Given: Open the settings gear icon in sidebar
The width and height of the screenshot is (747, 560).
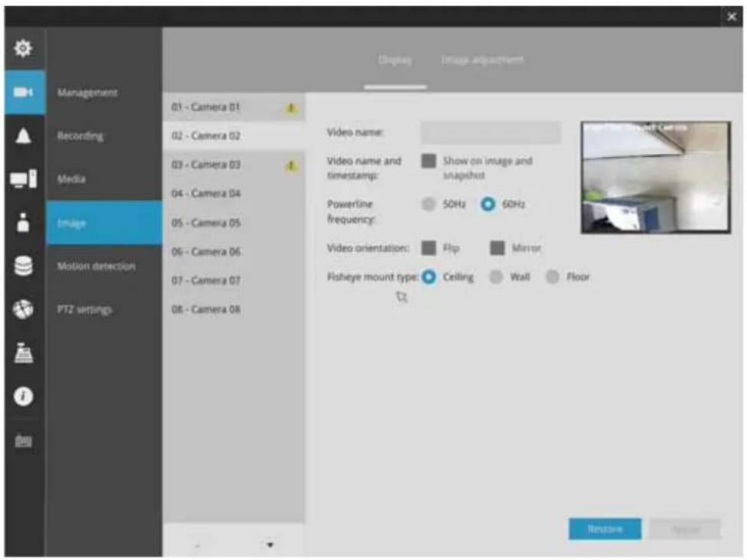Looking at the screenshot, I should (x=23, y=48).
